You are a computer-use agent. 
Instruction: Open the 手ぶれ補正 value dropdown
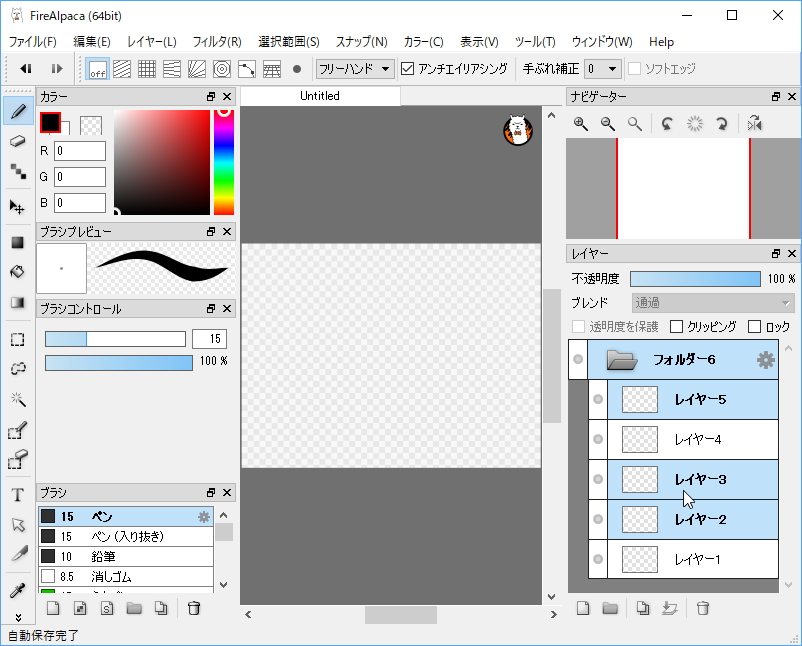tap(603, 69)
